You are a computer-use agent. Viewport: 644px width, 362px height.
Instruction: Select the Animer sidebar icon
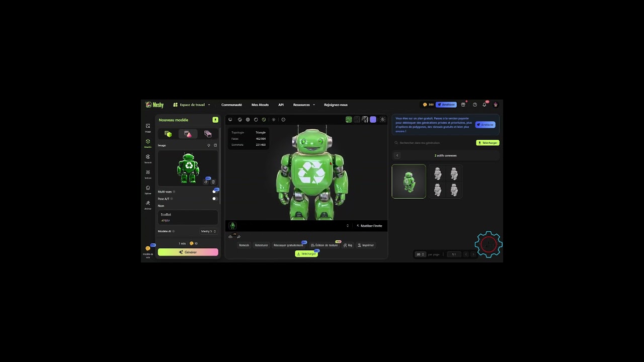click(x=148, y=204)
